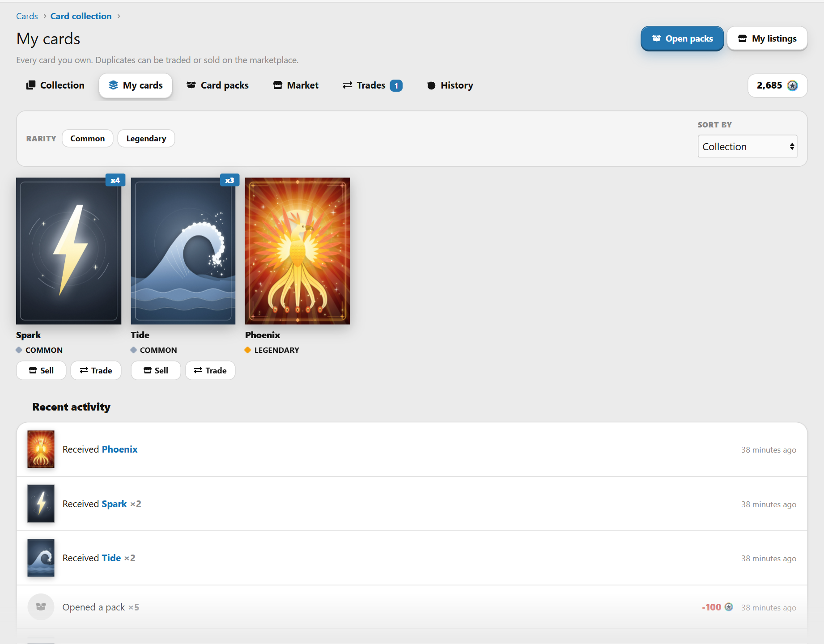Click the Phoenix thumbnail in recent activity
The image size is (824, 644).
[x=41, y=449]
